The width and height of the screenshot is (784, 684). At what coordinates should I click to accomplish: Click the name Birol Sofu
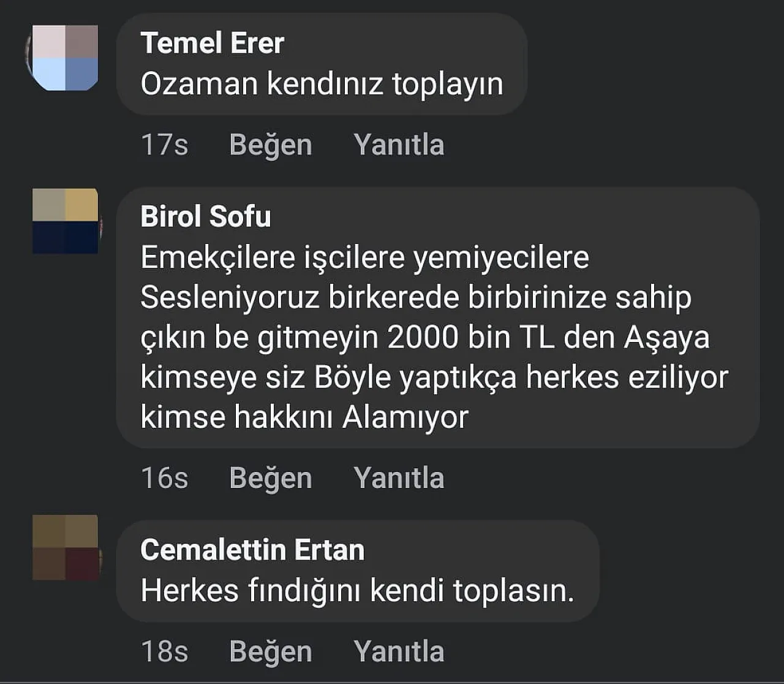(206, 216)
